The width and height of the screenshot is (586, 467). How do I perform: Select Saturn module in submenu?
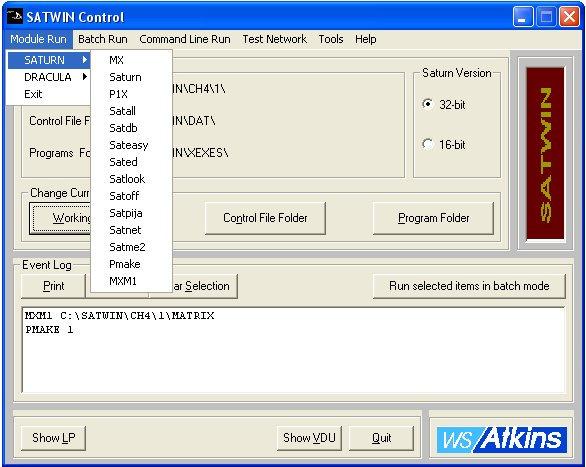click(131, 77)
